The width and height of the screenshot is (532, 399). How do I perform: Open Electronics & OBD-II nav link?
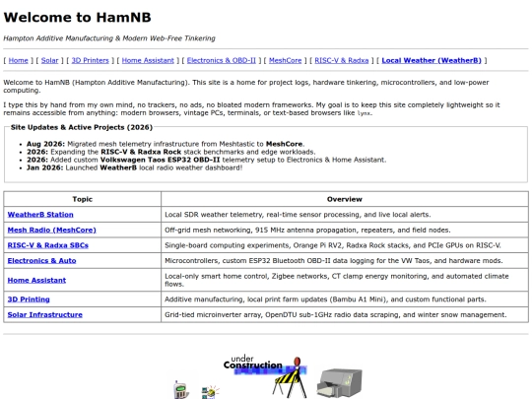[222, 60]
